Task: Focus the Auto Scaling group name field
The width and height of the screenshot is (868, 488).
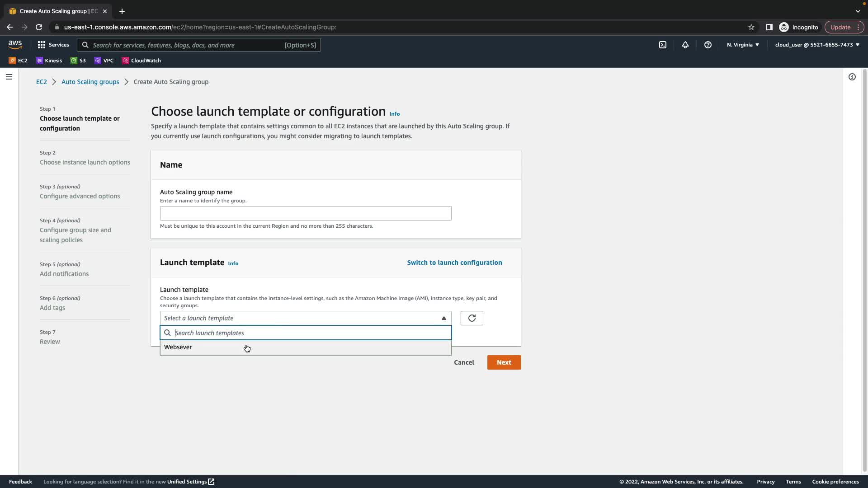Action: coord(305,213)
